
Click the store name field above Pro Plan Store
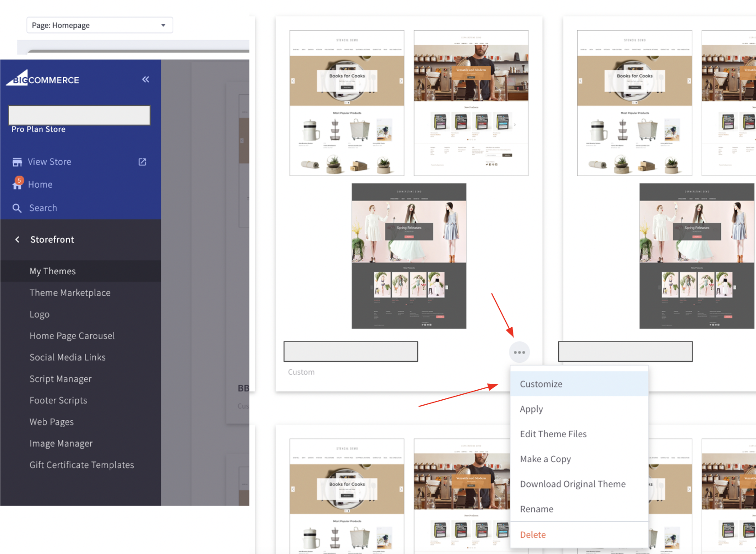coord(79,115)
